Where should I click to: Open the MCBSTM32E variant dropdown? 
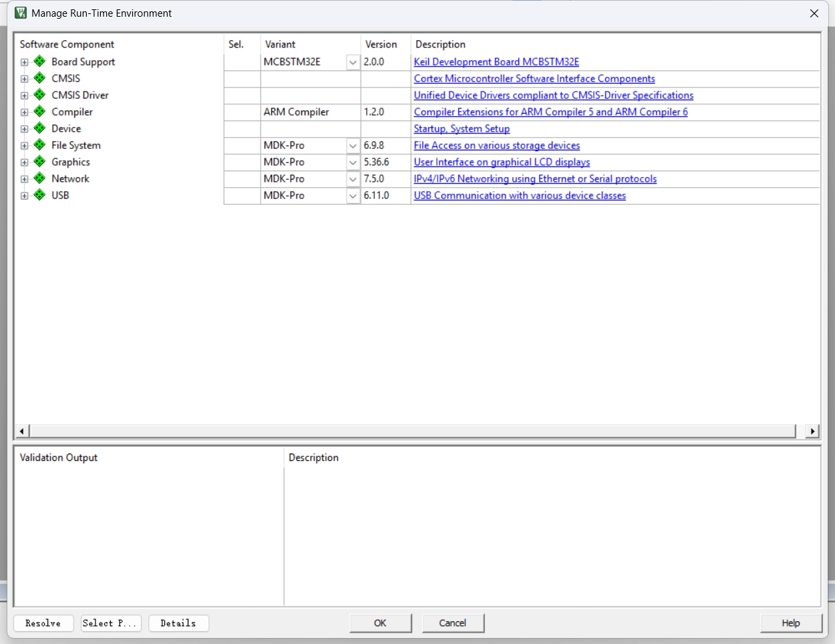(353, 62)
